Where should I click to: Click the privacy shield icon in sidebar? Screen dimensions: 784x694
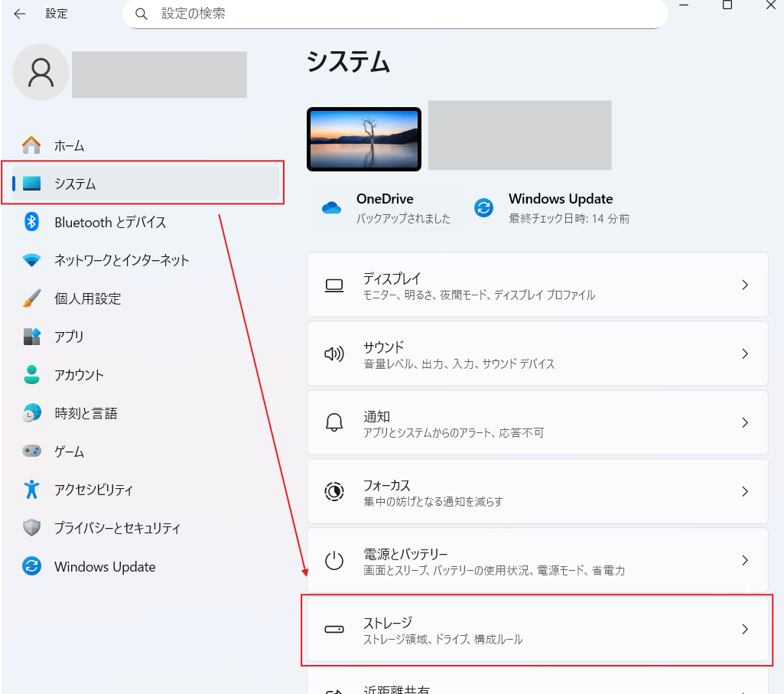(x=31, y=528)
